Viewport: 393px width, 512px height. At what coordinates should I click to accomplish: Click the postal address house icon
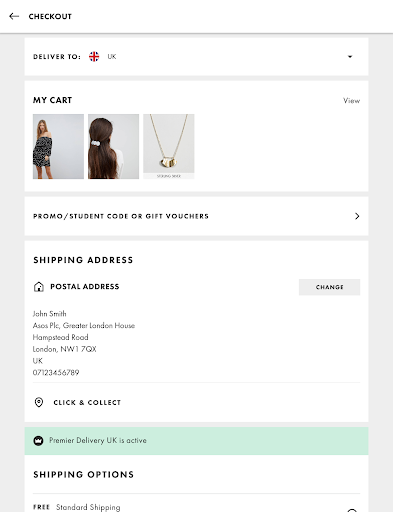click(39, 287)
